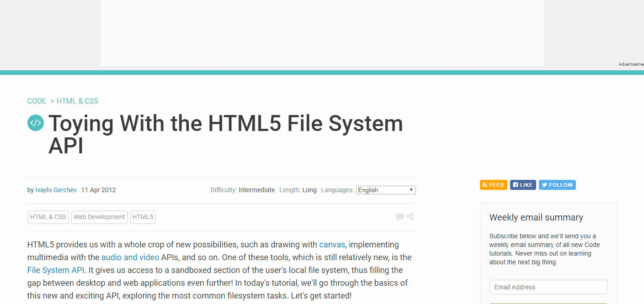The image size is (644, 304).
Task: Click the Web Development tag chip
Action: [99, 217]
